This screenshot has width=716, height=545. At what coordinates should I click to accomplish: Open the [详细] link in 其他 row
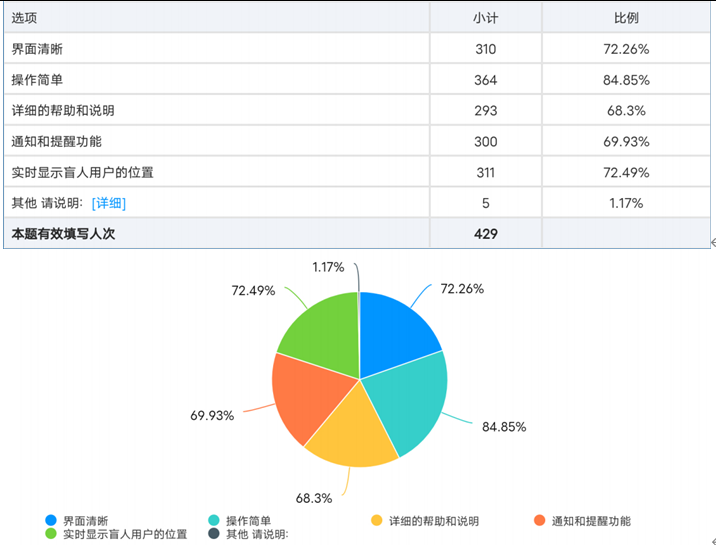tap(109, 203)
